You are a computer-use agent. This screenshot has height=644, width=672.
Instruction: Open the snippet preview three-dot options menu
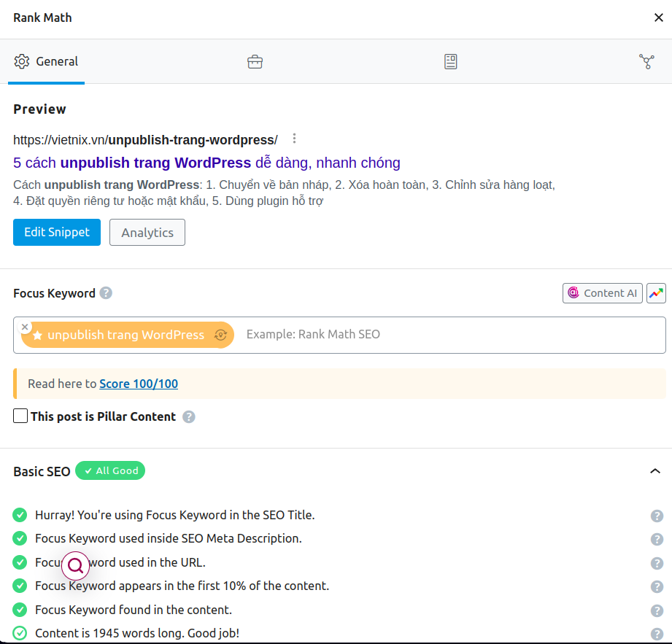(294, 139)
